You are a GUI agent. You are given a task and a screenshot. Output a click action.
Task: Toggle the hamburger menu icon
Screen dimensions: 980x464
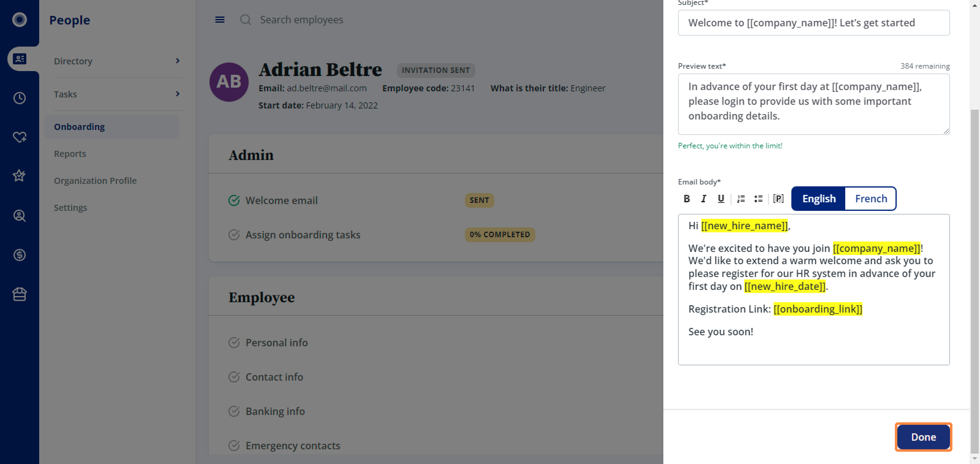220,20
